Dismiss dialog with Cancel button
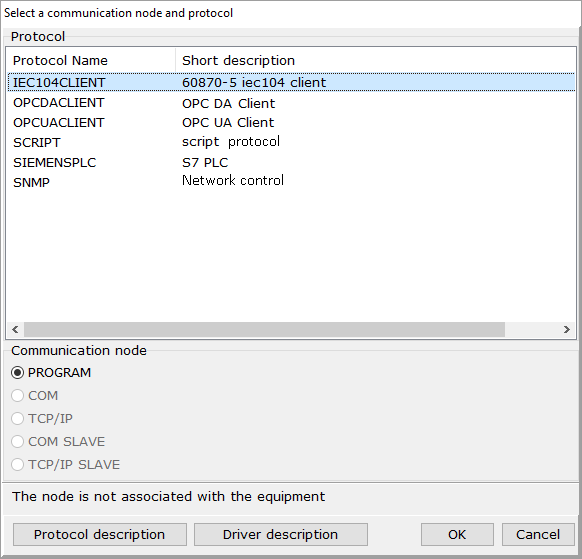This screenshot has height=559, width=582. (538, 534)
